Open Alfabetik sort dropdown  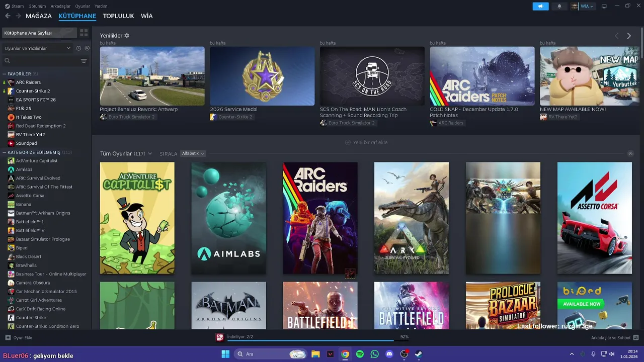pyautogui.click(x=193, y=153)
